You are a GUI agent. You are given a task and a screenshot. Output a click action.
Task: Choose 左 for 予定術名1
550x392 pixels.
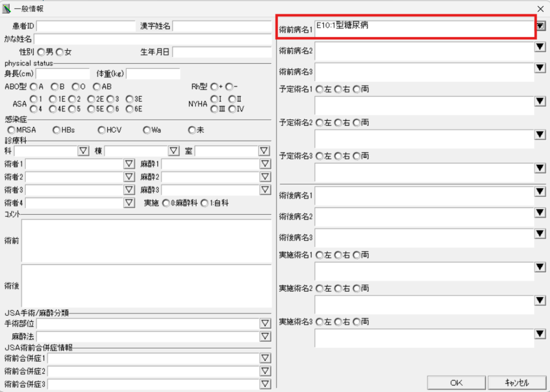tap(320, 89)
